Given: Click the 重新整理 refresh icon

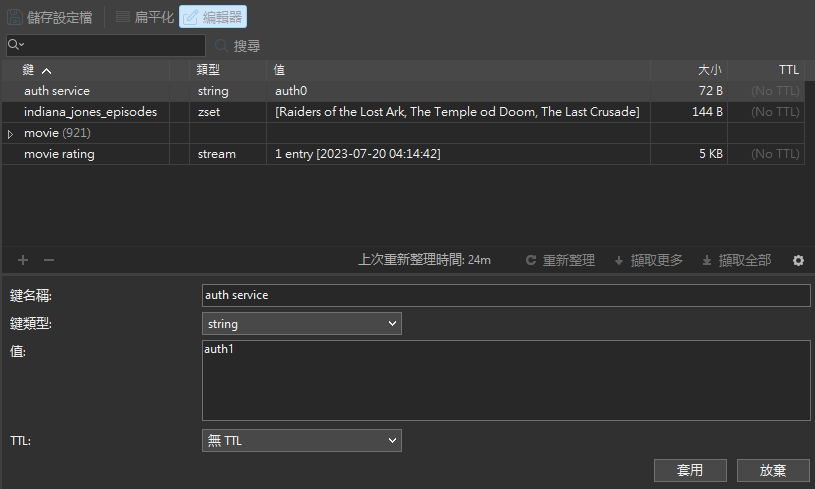Looking at the screenshot, I should (532, 260).
